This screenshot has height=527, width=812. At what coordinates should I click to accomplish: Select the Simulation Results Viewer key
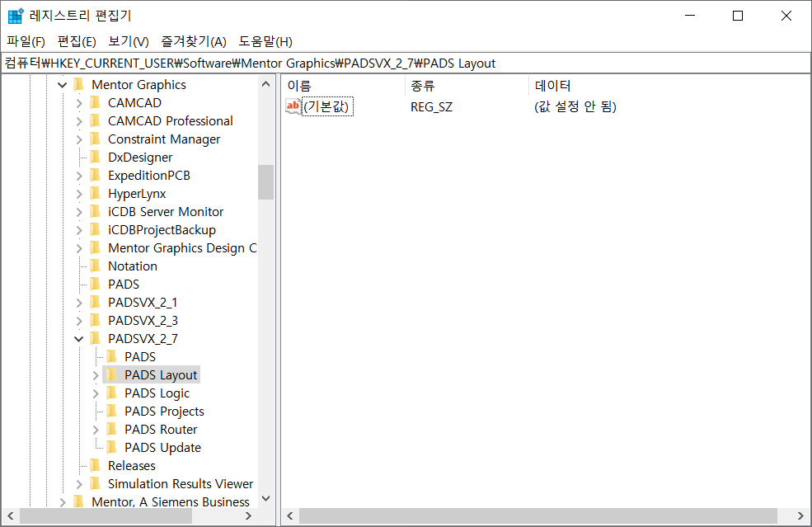coord(180,484)
